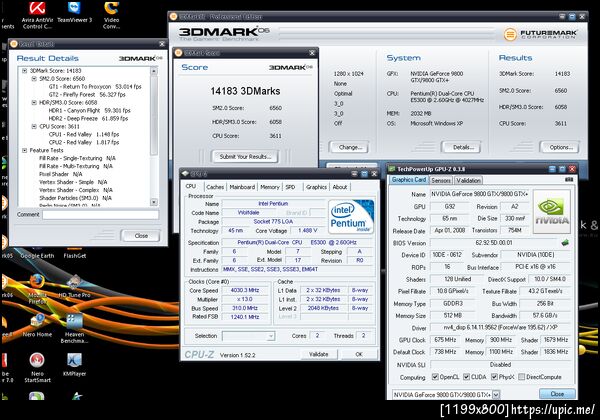Click the Details... button under System
Image resolution: width=600 pixels, height=420 pixels.
[x=461, y=147]
